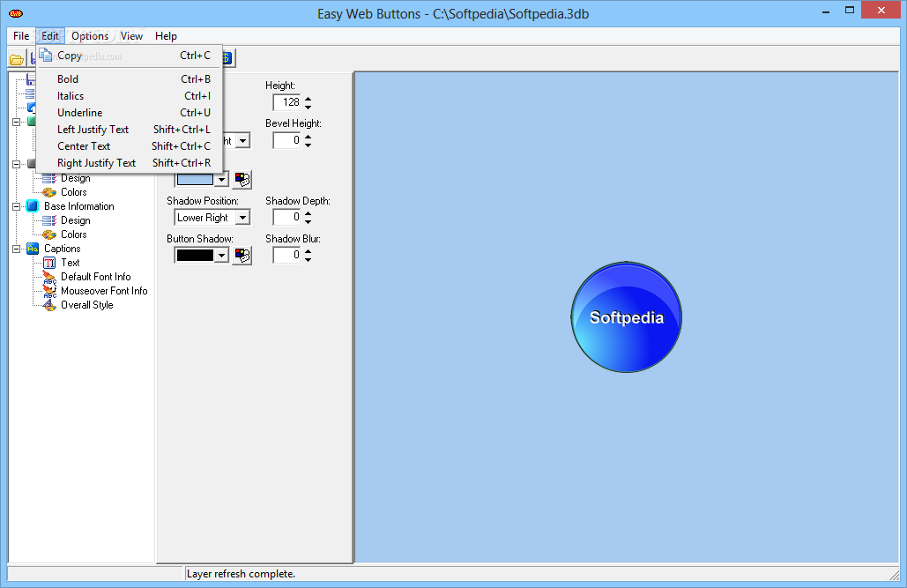The height and width of the screenshot is (588, 907).
Task: Open the File menu
Action: [x=21, y=36]
